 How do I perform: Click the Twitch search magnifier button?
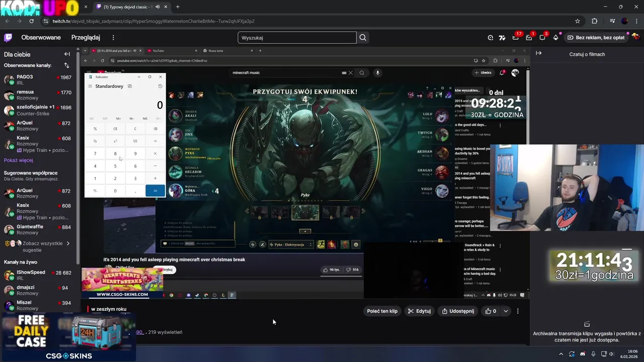point(363,37)
